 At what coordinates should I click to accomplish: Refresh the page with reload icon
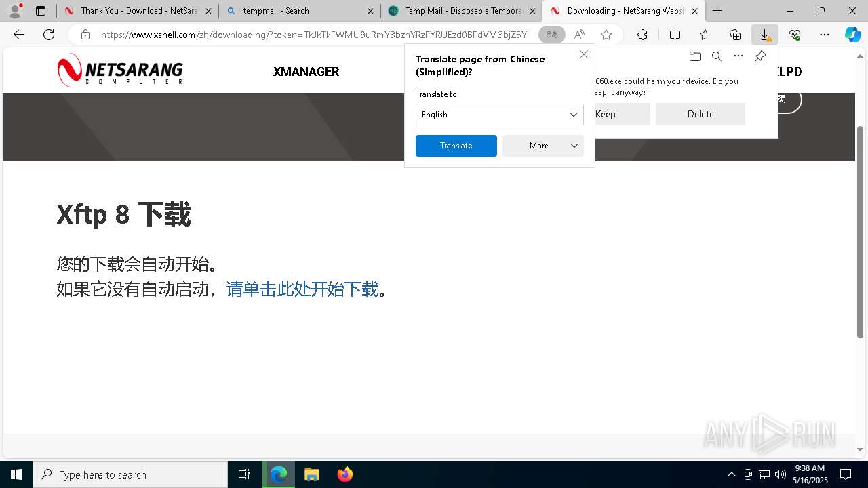(x=49, y=35)
